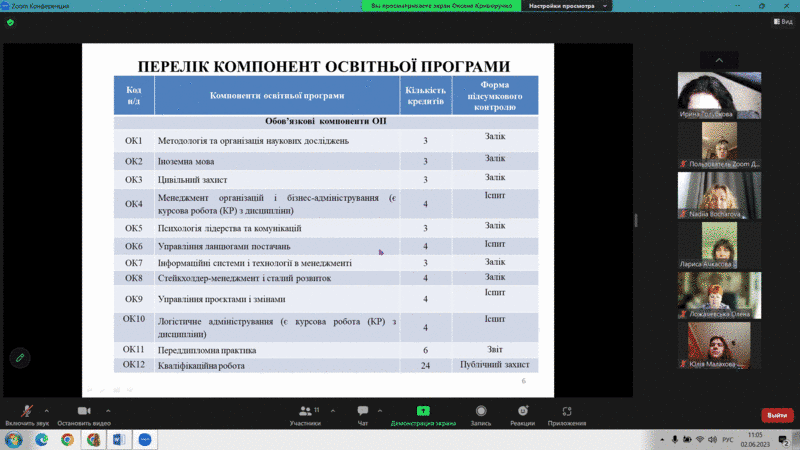Click table row OK2 Іноземна мова

[x=326, y=161]
